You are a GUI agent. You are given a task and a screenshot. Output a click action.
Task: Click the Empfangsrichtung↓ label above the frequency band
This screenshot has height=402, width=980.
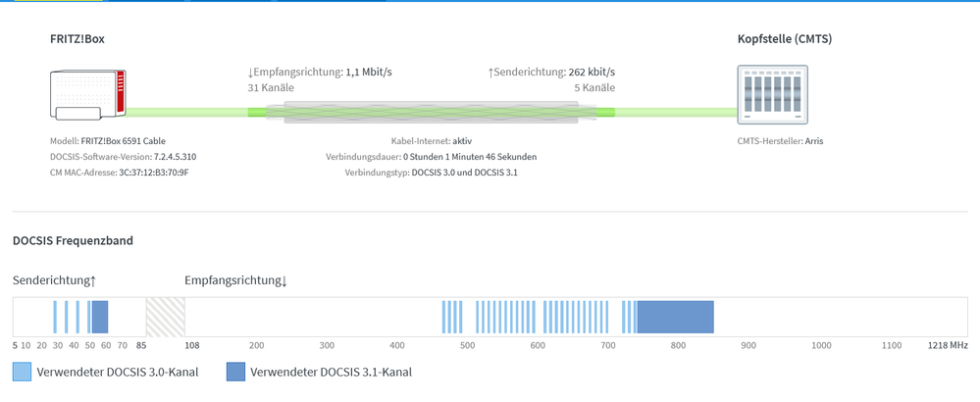(x=235, y=280)
